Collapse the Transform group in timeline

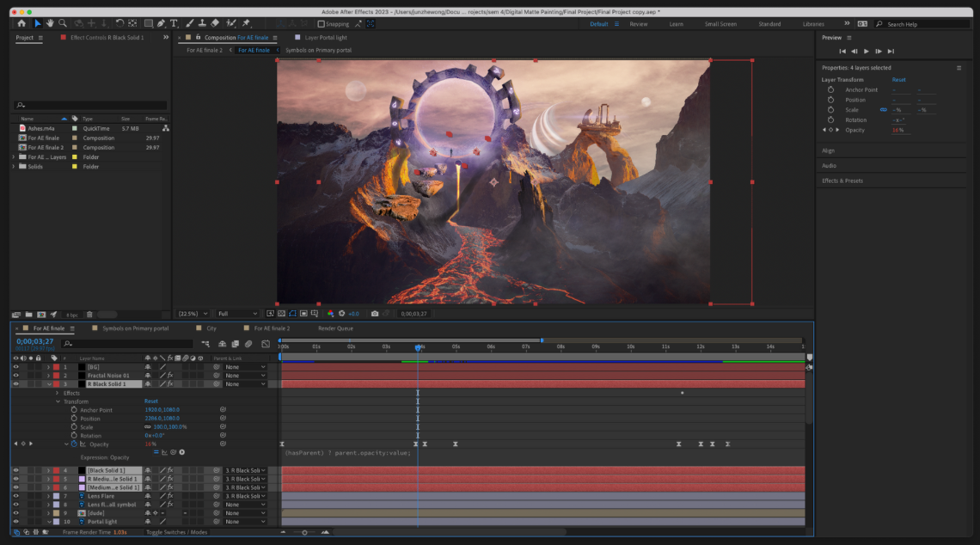point(58,401)
